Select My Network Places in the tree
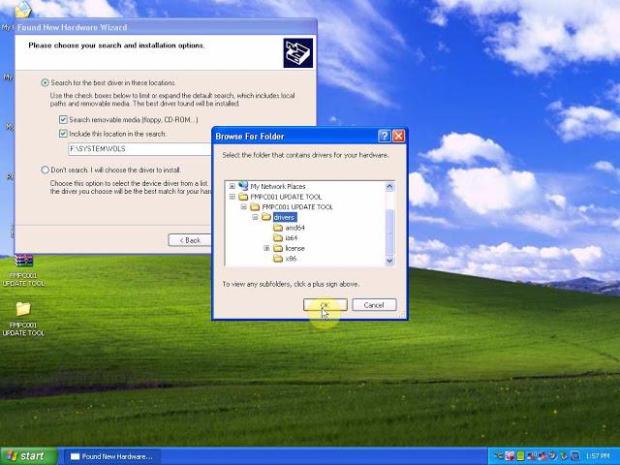The image size is (620, 465). pyautogui.click(x=278, y=186)
